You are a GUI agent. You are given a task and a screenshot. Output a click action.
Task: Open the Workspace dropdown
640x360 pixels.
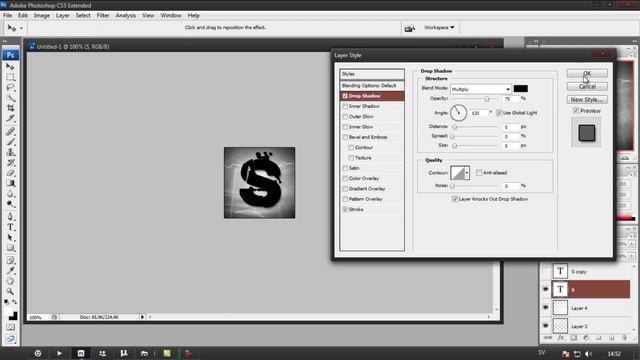(439, 27)
